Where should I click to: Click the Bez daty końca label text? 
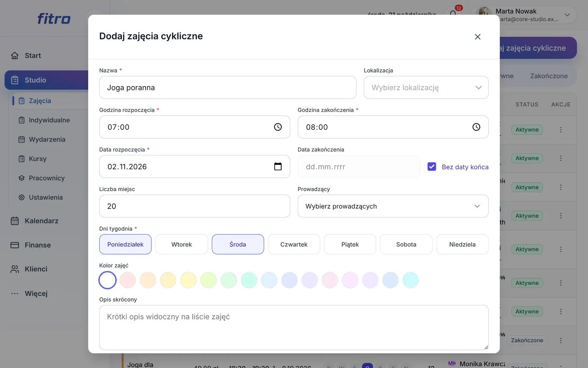(x=465, y=167)
